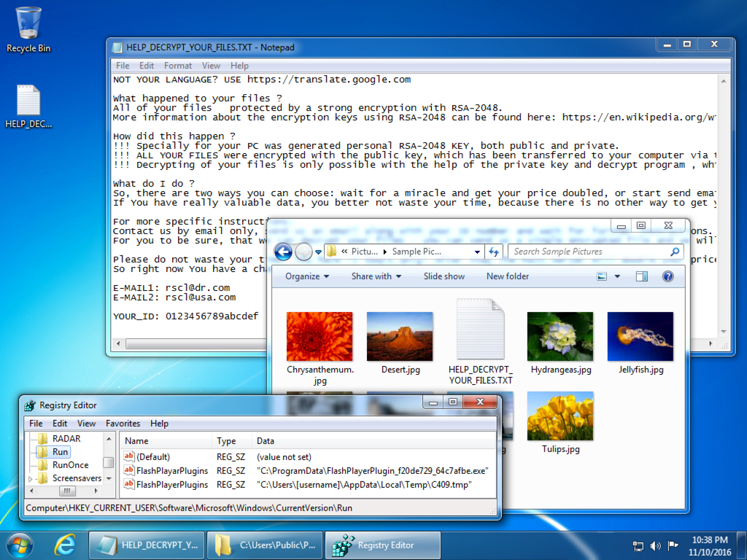Click the Forward arrow in Explorer window
The width and height of the screenshot is (747, 560).
pos(303,252)
